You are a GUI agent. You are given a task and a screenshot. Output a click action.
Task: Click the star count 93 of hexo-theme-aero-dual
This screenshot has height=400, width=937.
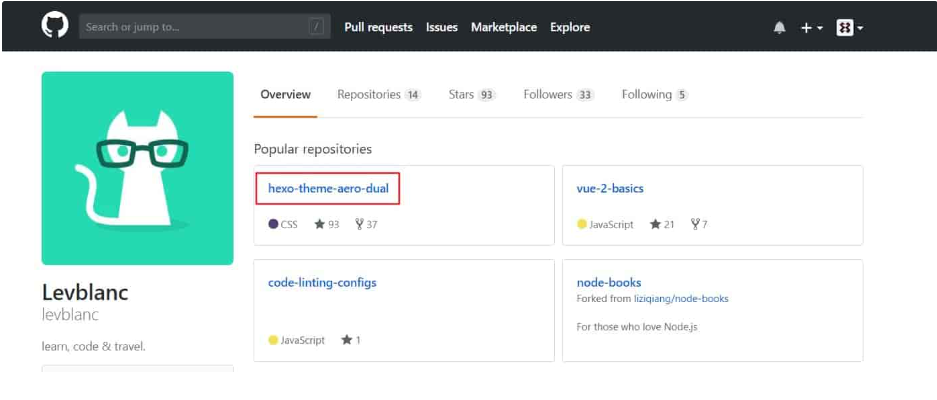[327, 224]
